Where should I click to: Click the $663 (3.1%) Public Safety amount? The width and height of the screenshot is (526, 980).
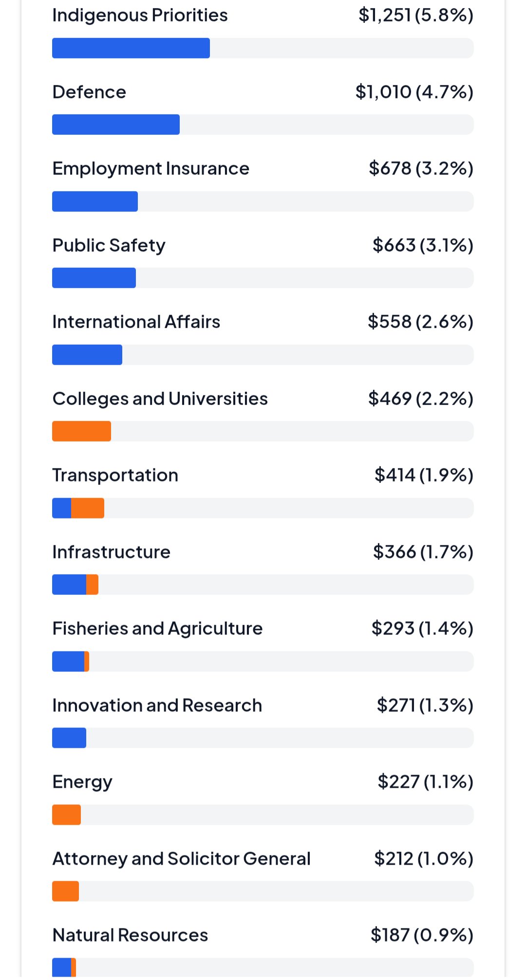click(x=422, y=245)
